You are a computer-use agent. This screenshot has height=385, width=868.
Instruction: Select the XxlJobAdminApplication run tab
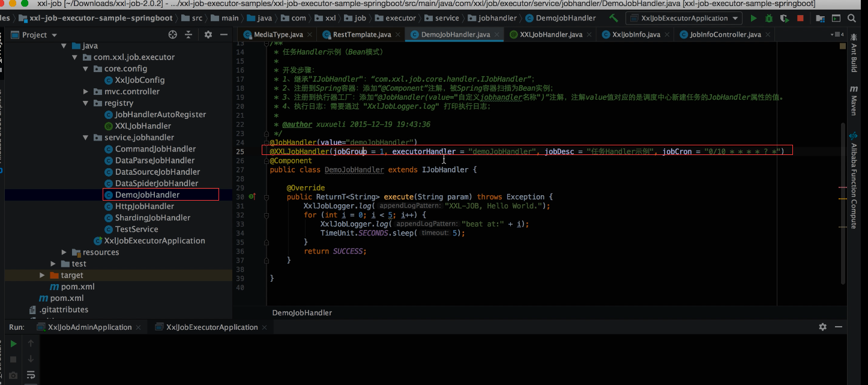89,327
